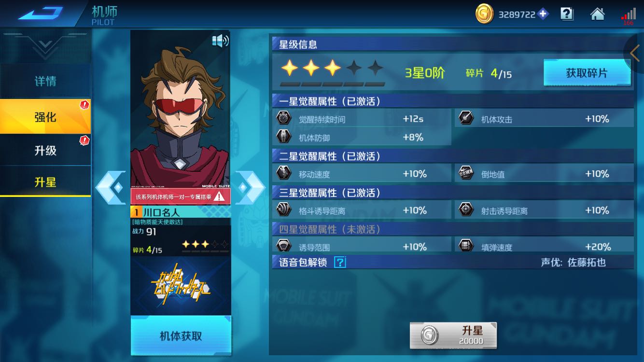Click the 获取碎片 button
644x362 pixels.
587,73
